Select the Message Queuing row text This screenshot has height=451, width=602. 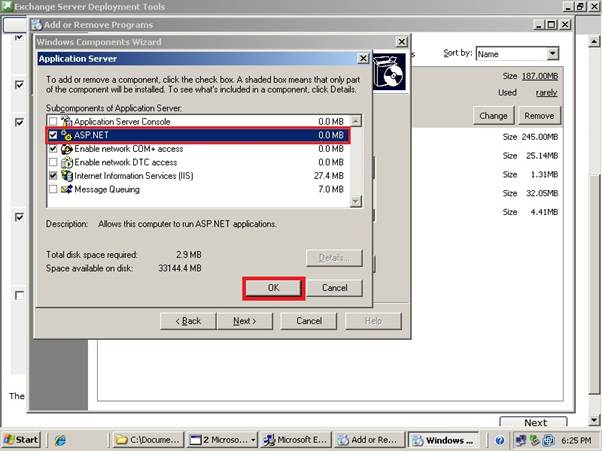tap(107, 189)
